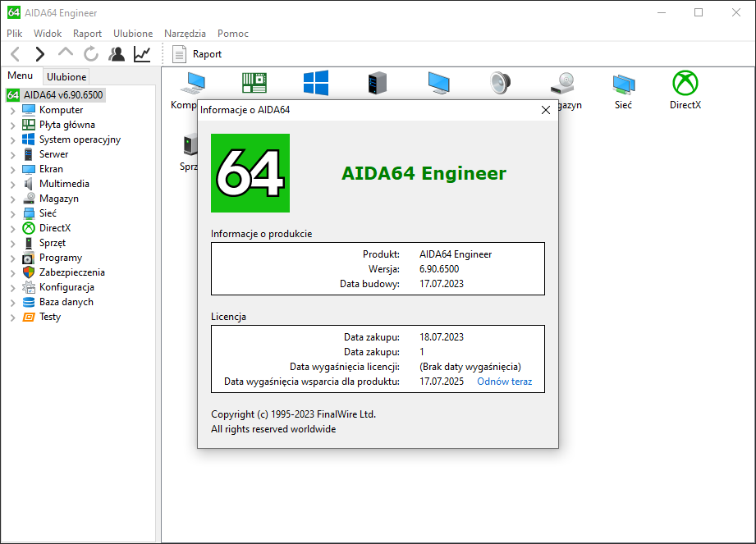Open the Ulubione menu in menu bar
The height and width of the screenshot is (544, 756).
[133, 34]
